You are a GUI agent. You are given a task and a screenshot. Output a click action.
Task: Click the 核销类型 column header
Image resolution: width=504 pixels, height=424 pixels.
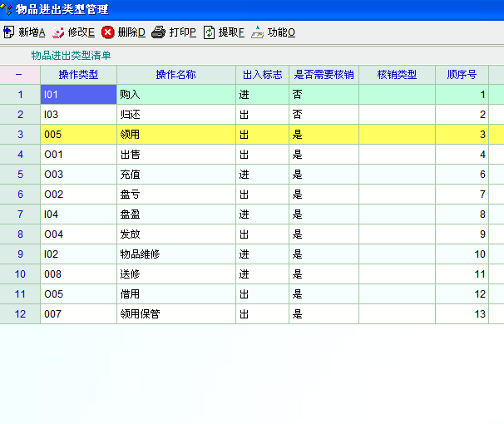tap(397, 74)
